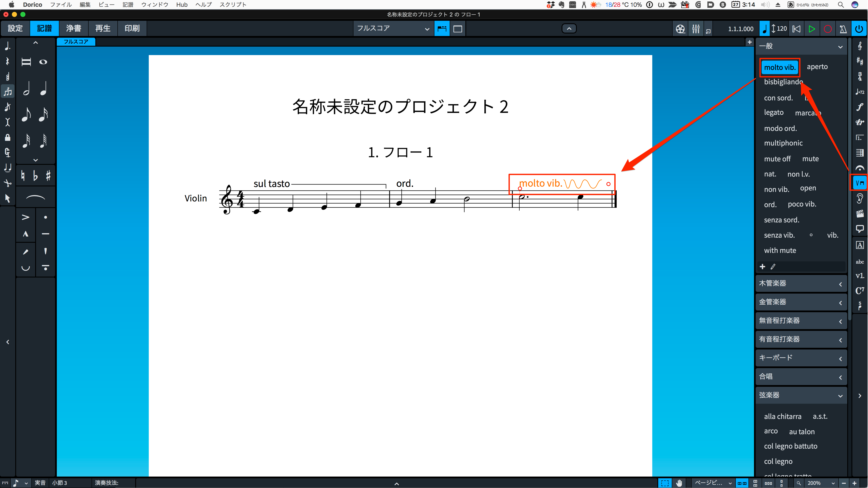The image size is (868, 488).
Task: Apply the marcato articulation
Action: point(26,234)
